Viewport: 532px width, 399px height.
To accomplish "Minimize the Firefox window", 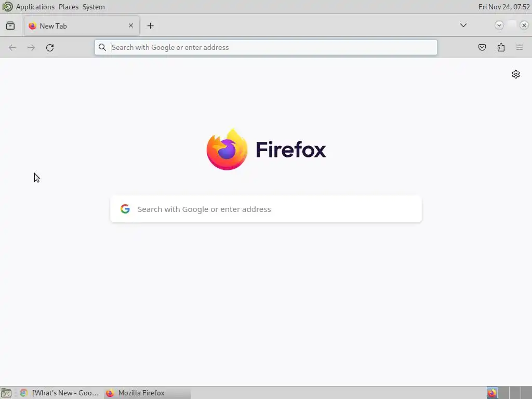I will coord(499,25).
